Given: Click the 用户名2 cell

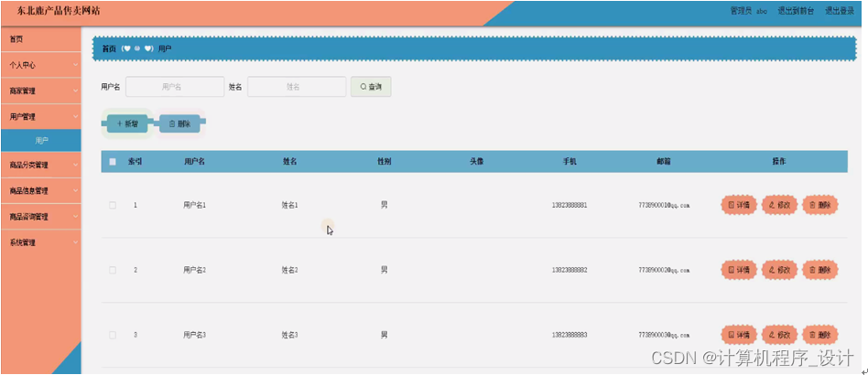Looking at the screenshot, I should click(x=194, y=270).
